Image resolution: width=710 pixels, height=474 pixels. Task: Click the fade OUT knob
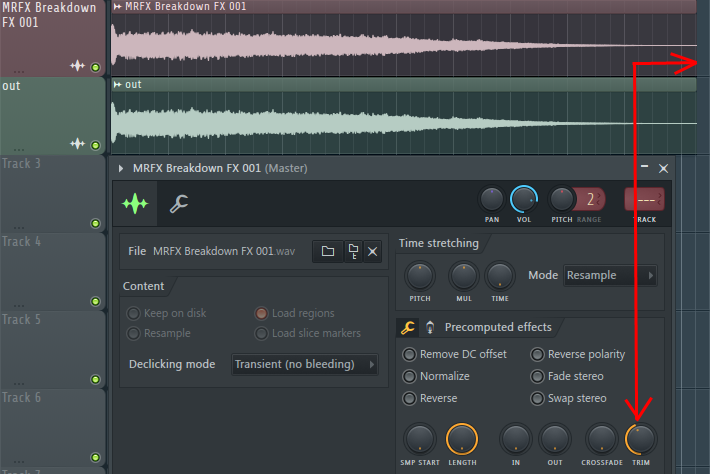[x=555, y=439]
